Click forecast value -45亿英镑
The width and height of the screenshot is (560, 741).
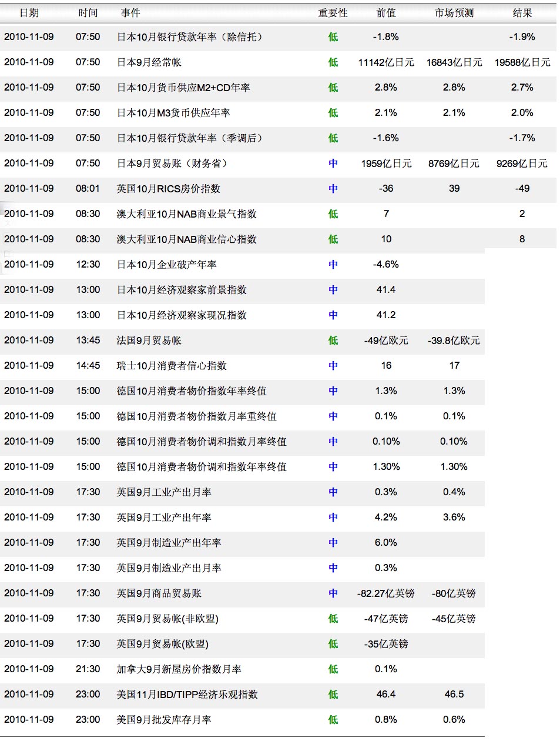click(454, 619)
